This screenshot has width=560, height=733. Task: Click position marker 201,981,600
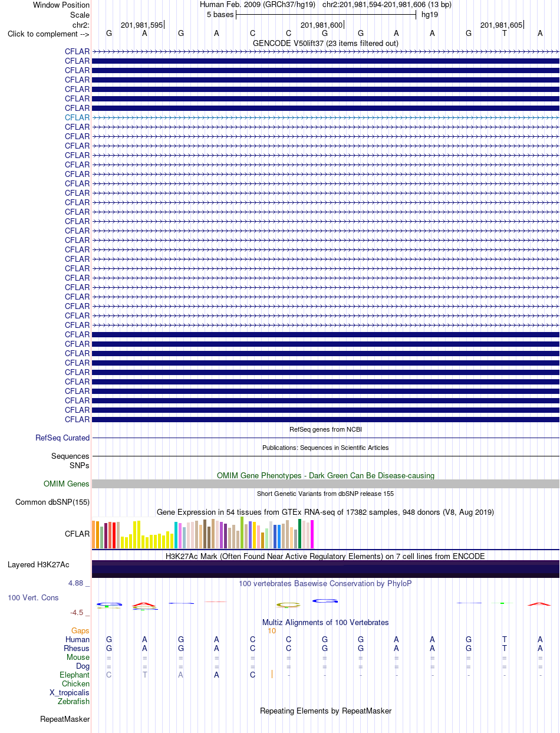[321, 25]
